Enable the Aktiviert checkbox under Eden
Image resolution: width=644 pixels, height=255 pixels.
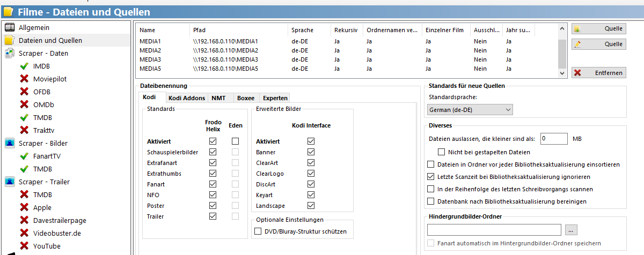(235, 141)
